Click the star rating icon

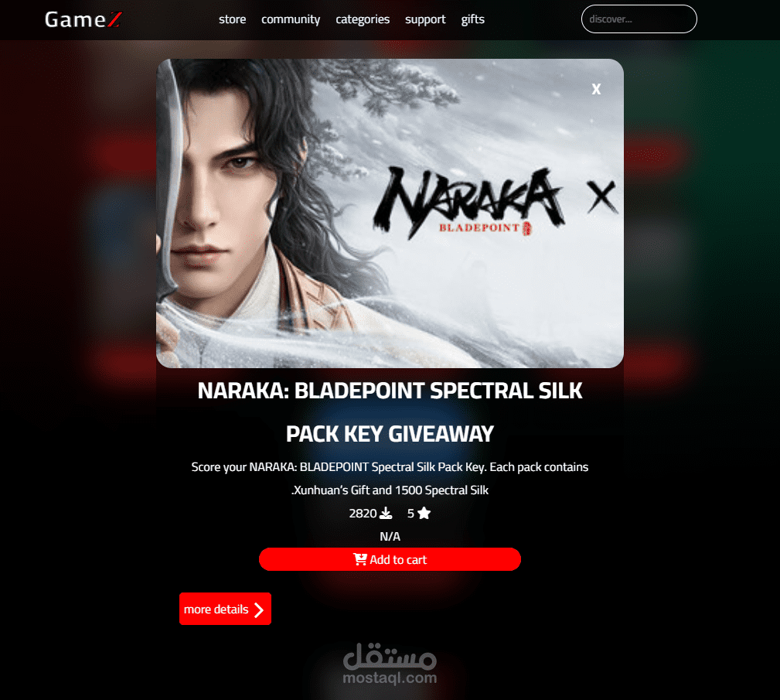(424, 514)
